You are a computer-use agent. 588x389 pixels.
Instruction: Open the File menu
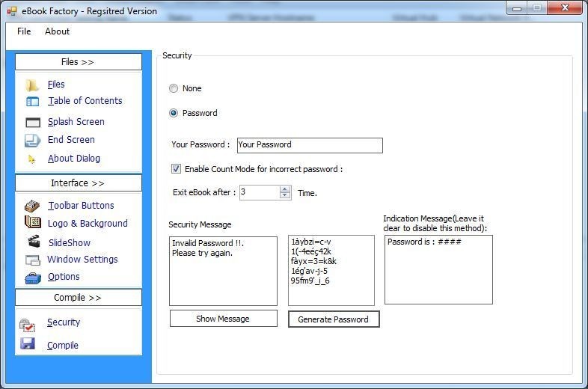tap(24, 31)
